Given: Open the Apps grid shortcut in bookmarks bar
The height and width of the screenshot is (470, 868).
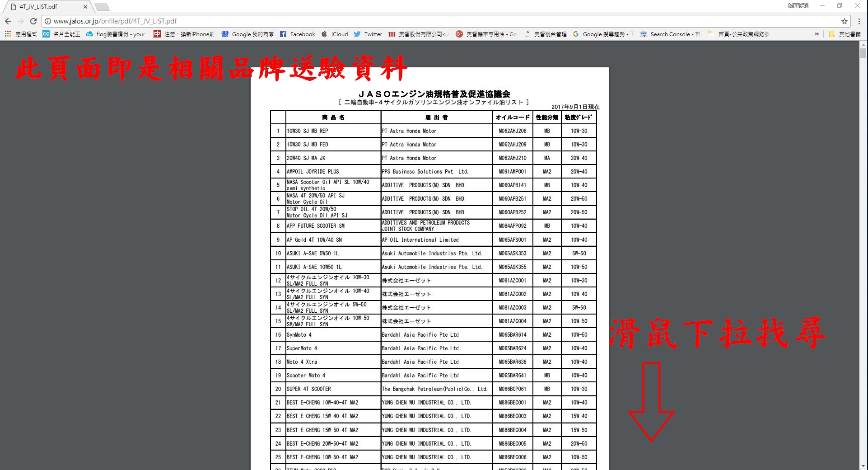Looking at the screenshot, I should pyautogui.click(x=8, y=34).
